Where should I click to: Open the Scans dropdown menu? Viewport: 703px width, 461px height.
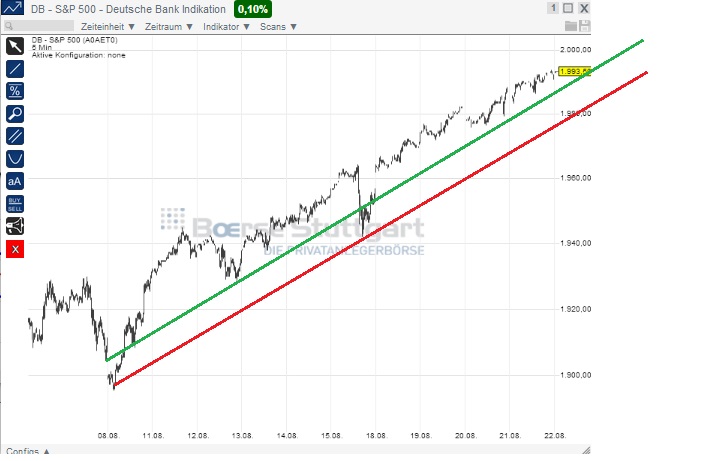pyautogui.click(x=278, y=27)
